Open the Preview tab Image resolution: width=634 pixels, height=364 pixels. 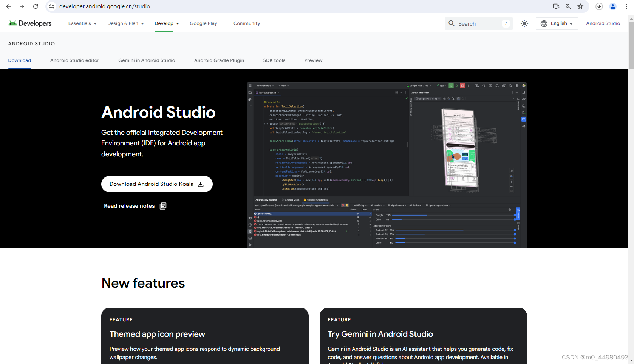click(x=314, y=60)
